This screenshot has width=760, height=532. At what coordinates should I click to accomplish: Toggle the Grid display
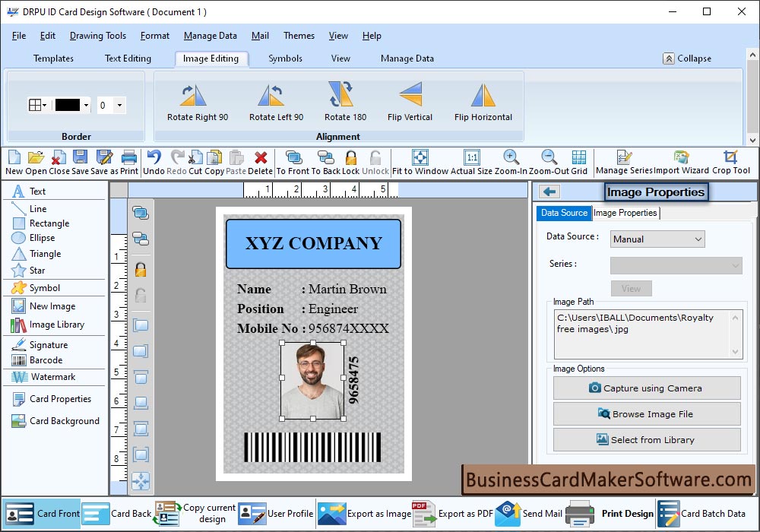pos(579,163)
